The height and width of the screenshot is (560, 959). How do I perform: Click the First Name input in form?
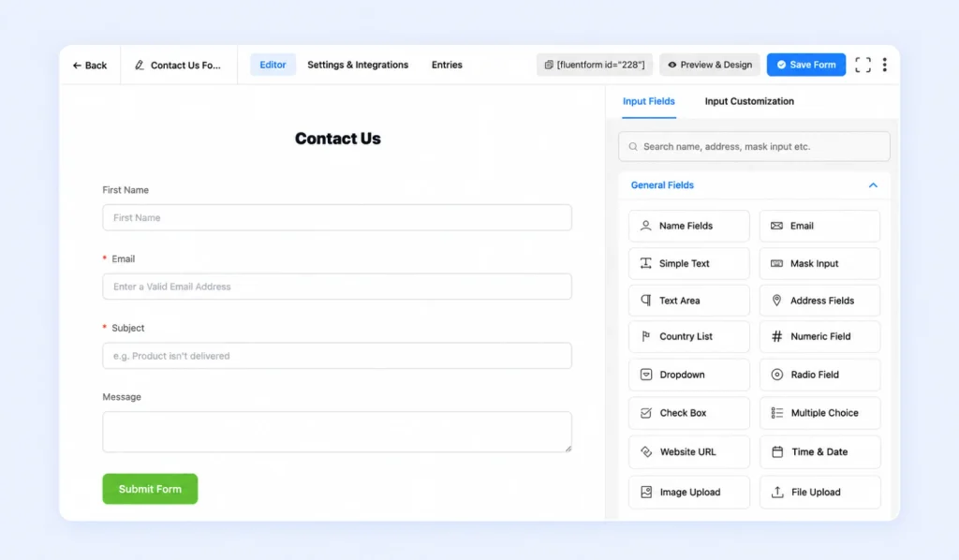point(337,217)
